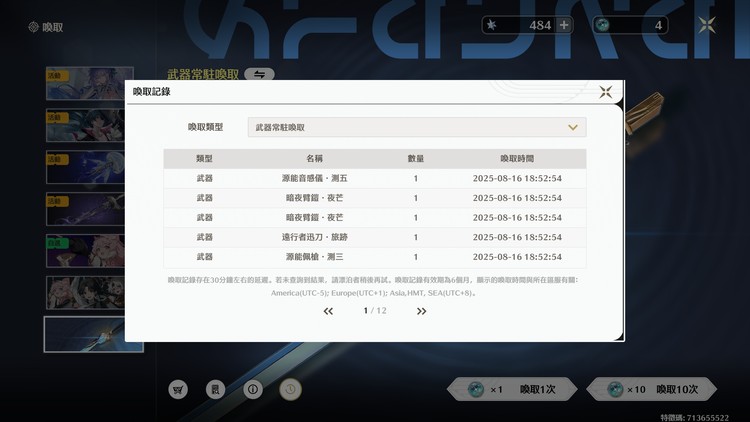
Task: Click the 喚取時間 column header
Action: coord(517,158)
